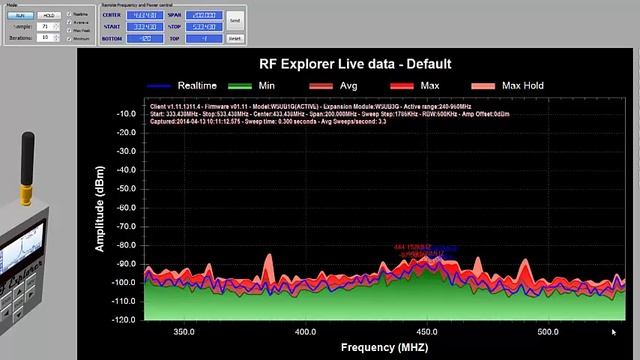This screenshot has height=360, width=640.
Task: Click the BOTTOM amplitude field
Action: click(x=145, y=39)
